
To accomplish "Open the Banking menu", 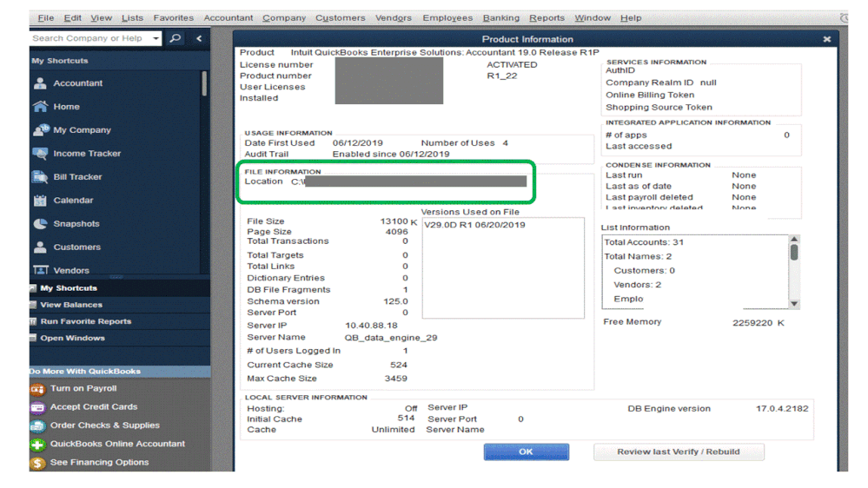I will (x=501, y=17).
